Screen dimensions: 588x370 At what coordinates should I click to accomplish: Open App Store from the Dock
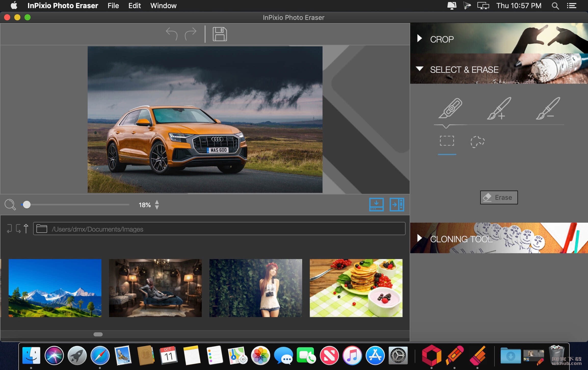pos(375,355)
